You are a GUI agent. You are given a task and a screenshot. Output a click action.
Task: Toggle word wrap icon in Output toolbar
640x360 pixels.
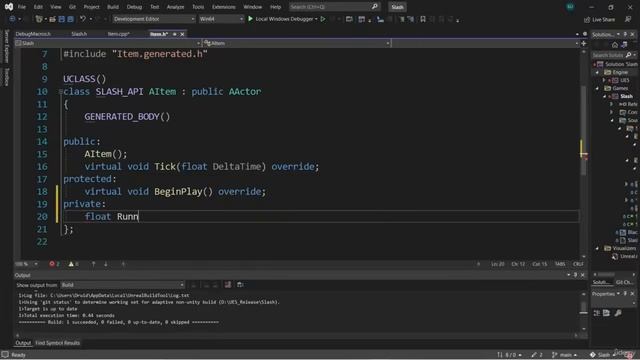click(x=240, y=285)
